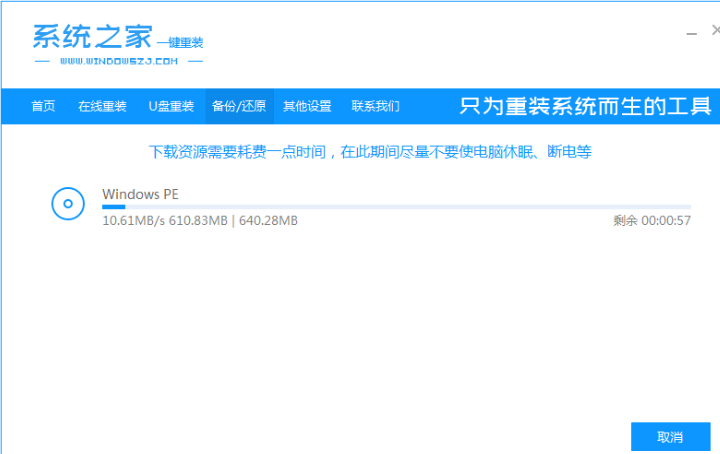Click the 只为重装系统而生的工具 slogan banner
Screen dimensions: 720x454
pos(585,106)
